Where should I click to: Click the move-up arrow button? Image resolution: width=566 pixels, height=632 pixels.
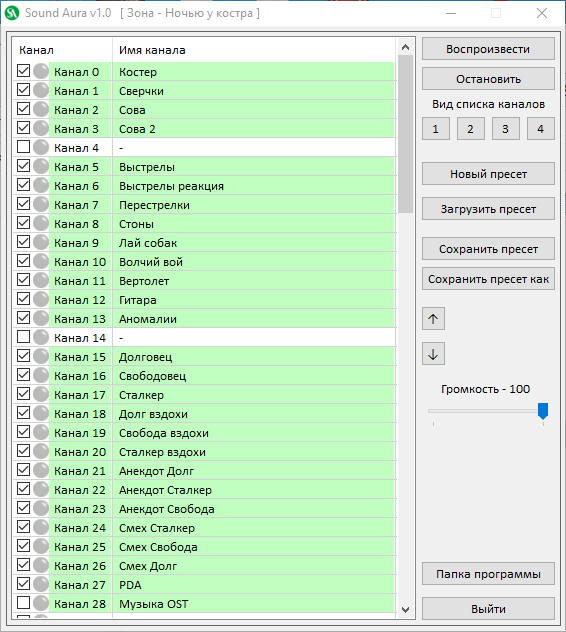pyautogui.click(x=433, y=319)
